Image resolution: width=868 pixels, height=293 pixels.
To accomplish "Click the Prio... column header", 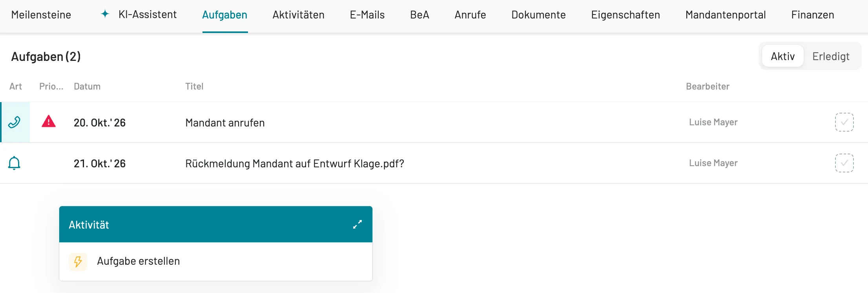I will click(x=51, y=86).
